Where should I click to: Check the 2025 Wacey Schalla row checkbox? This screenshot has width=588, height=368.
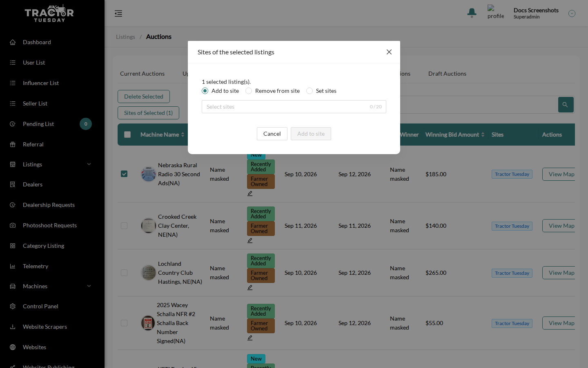pyautogui.click(x=124, y=323)
